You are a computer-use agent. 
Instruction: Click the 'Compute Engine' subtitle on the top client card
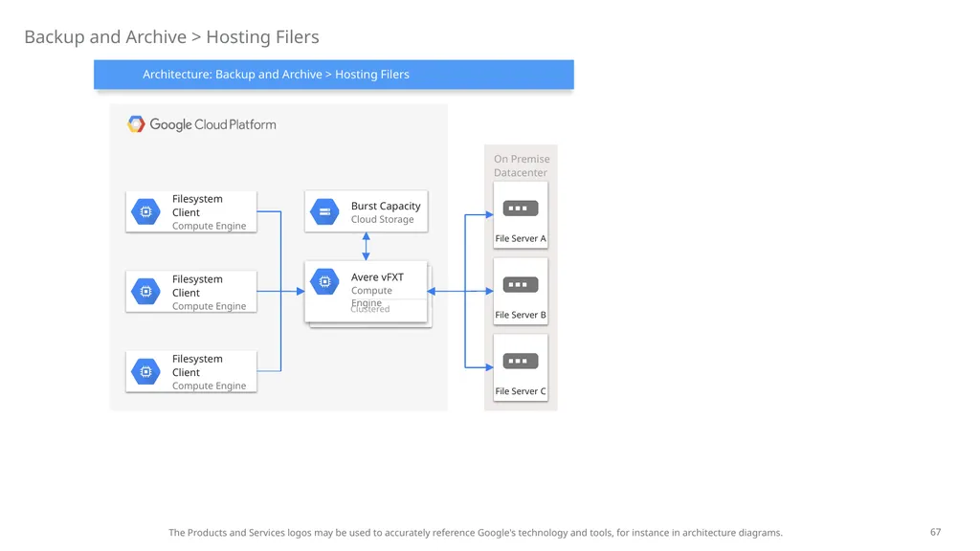209,226
